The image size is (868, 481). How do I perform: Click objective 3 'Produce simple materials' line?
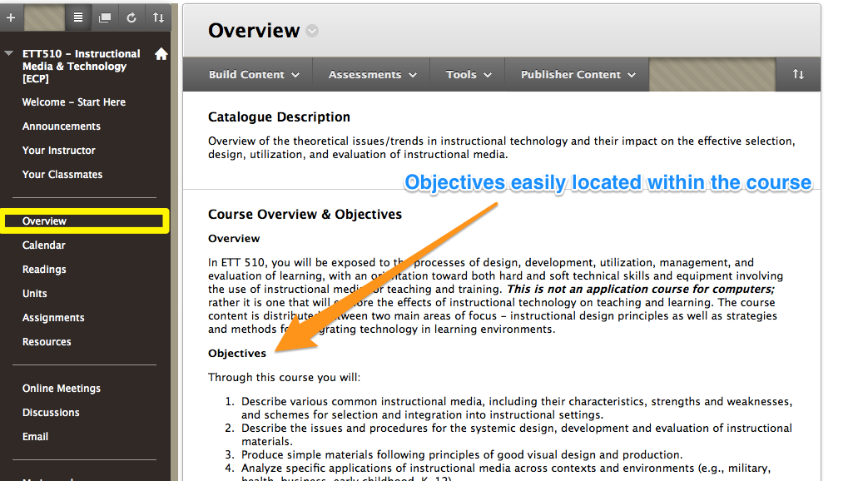[x=462, y=455]
